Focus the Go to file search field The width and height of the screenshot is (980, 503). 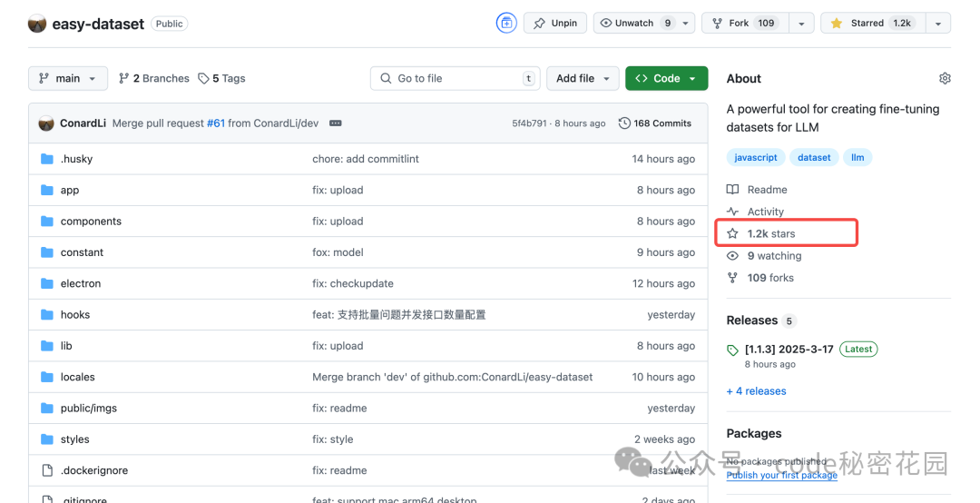tap(455, 78)
